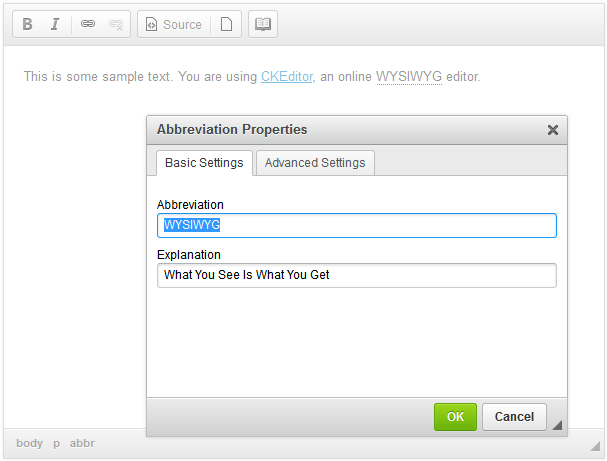Image resolution: width=607 pixels, height=461 pixels.
Task: Select the Basic Settings tab
Action: point(204,163)
